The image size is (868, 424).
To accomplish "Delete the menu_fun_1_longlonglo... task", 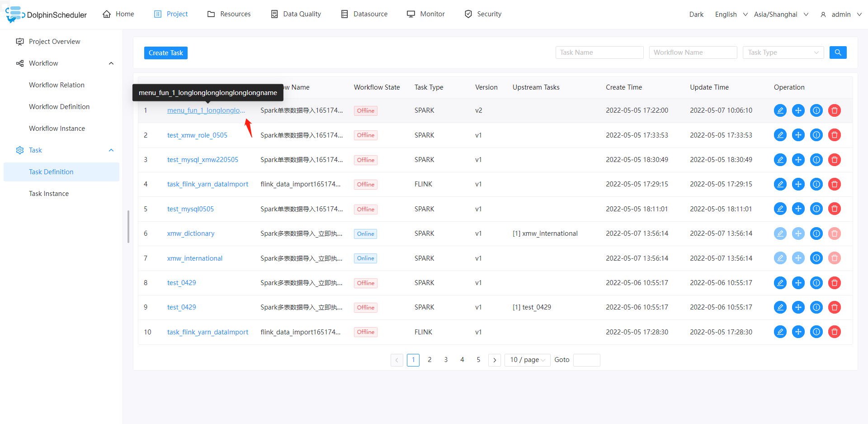I will click(835, 110).
